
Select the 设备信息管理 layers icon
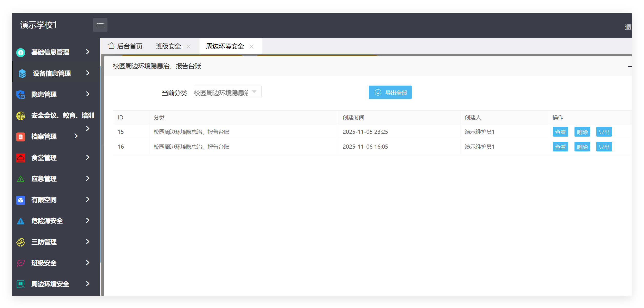pos(22,74)
